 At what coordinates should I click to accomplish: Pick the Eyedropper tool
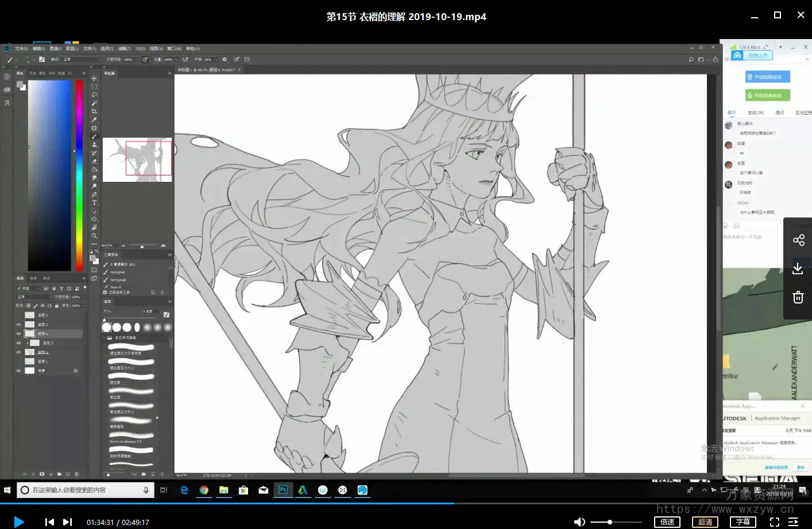(x=94, y=120)
